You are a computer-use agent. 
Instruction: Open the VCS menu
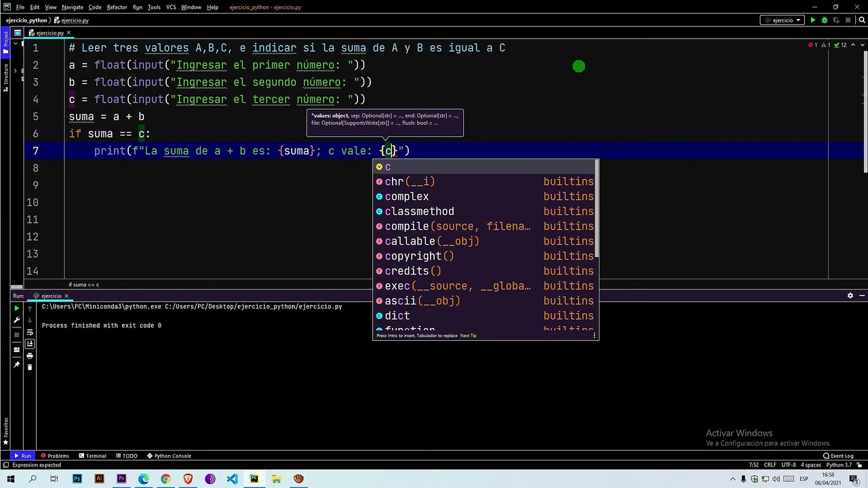point(171,7)
